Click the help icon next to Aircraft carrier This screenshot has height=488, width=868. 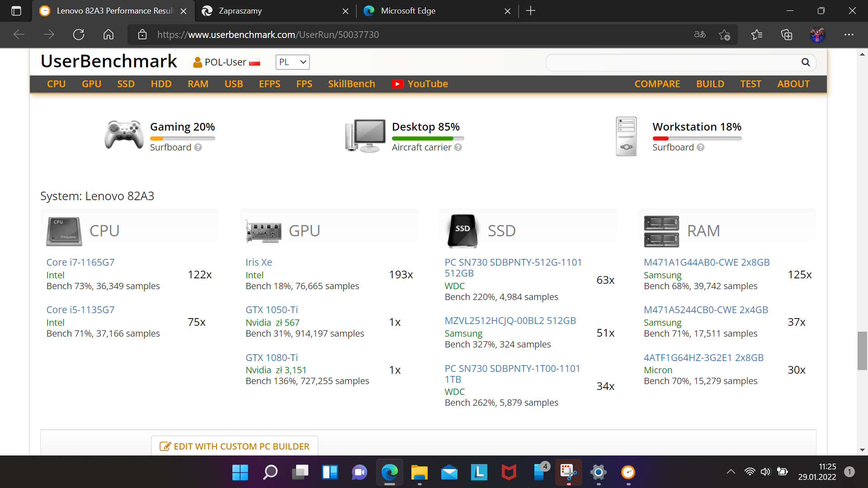click(x=458, y=147)
